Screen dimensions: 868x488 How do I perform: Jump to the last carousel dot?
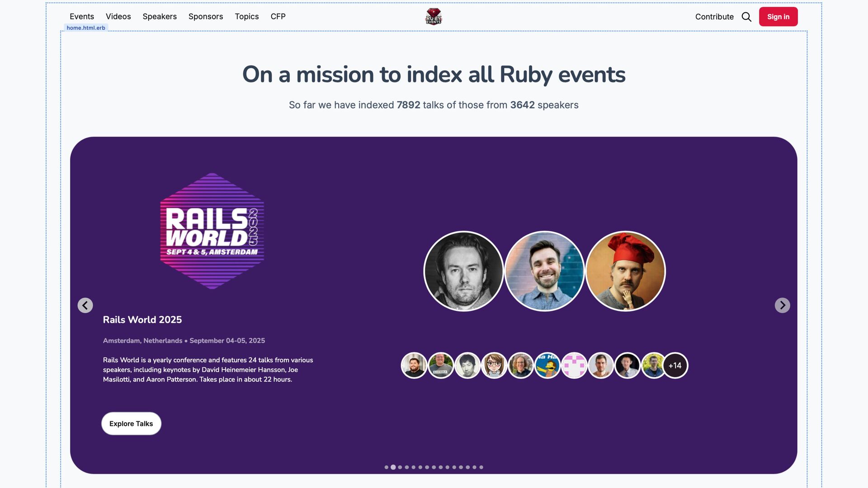[481, 467]
